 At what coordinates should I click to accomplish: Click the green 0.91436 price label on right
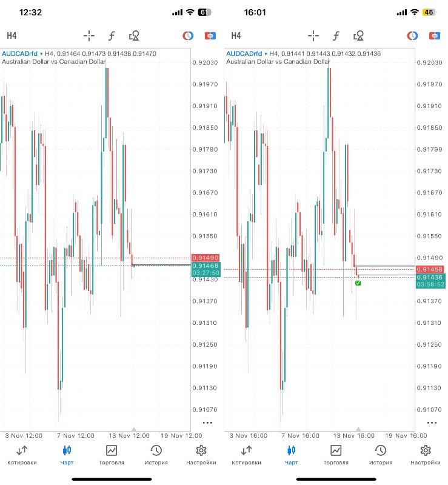tap(430, 277)
